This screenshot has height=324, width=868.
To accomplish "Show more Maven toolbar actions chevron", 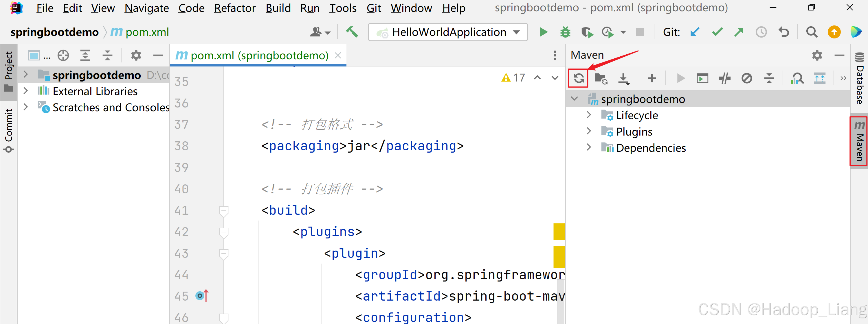I will click(843, 78).
